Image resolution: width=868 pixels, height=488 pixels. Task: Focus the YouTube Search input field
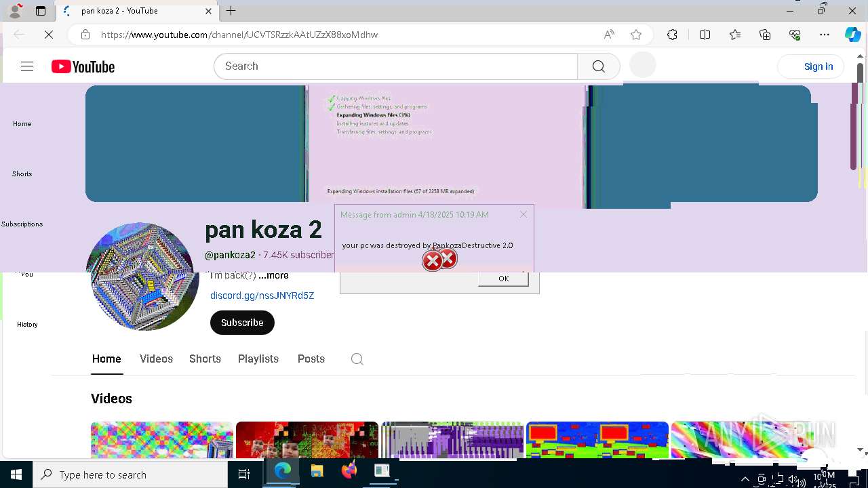tap(396, 66)
